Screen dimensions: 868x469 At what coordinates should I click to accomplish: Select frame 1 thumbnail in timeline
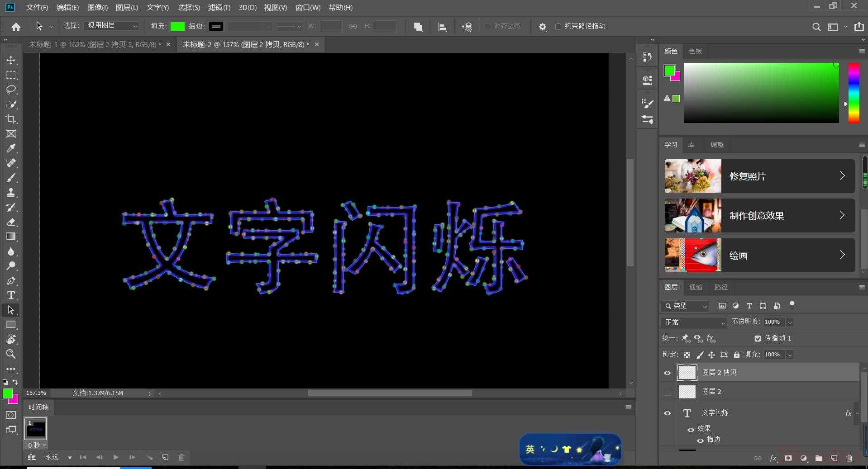coord(36,429)
